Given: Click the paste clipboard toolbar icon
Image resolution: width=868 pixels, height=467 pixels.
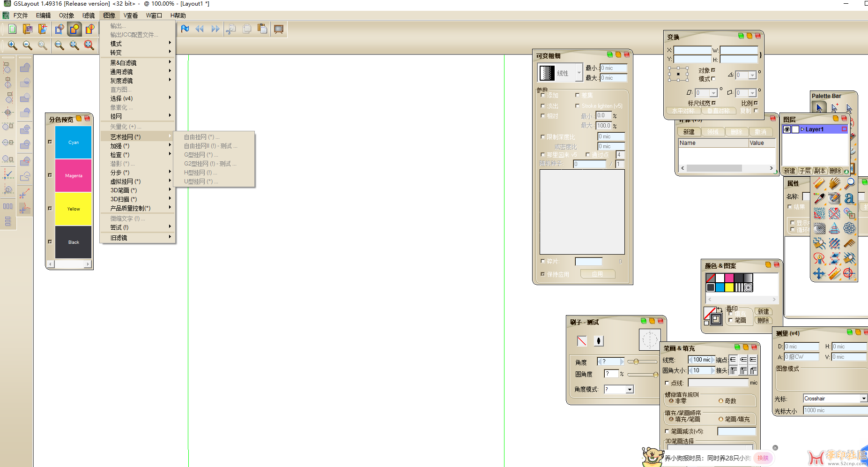Looking at the screenshot, I should point(262,29).
